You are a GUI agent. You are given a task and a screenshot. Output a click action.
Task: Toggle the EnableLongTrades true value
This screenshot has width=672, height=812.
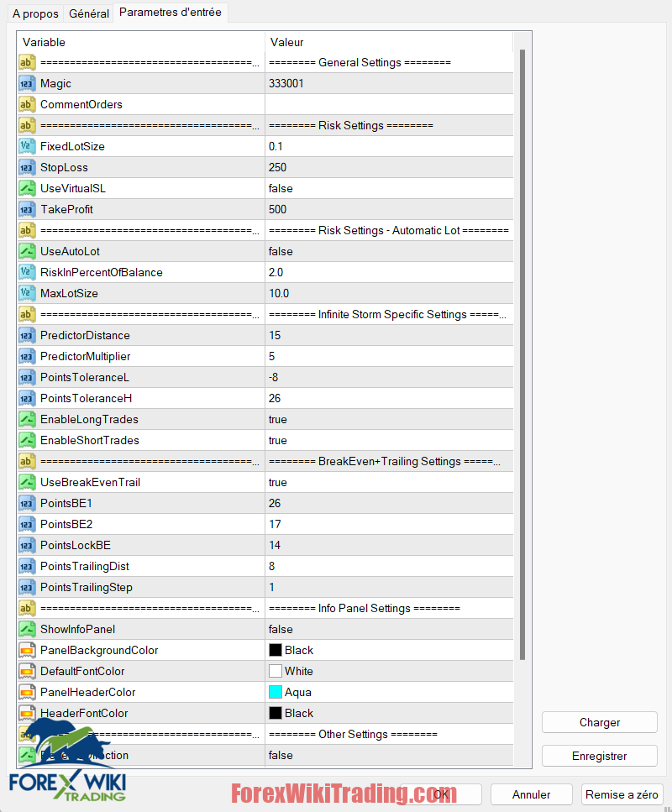pos(389,420)
